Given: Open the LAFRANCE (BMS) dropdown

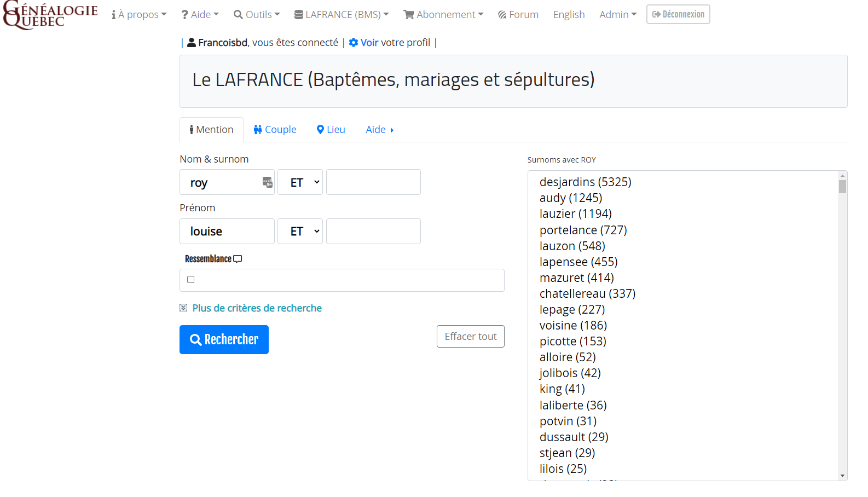Looking at the screenshot, I should click(342, 15).
